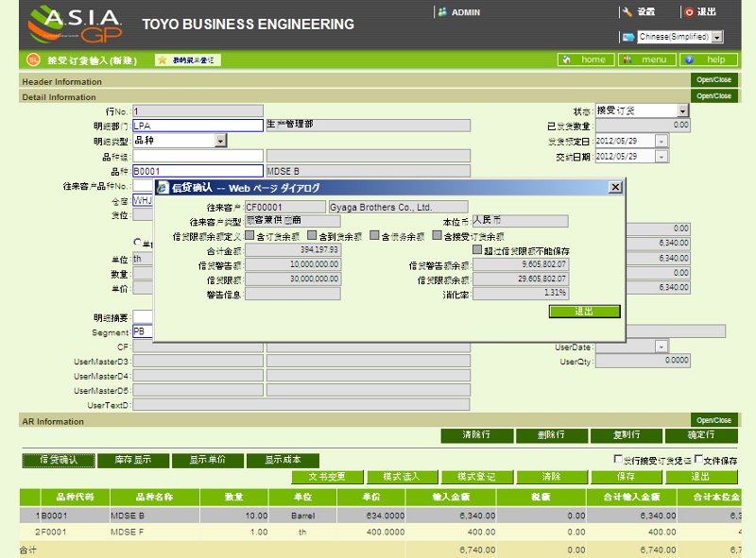
Task: Click the 行No. field
Action: tap(198, 111)
